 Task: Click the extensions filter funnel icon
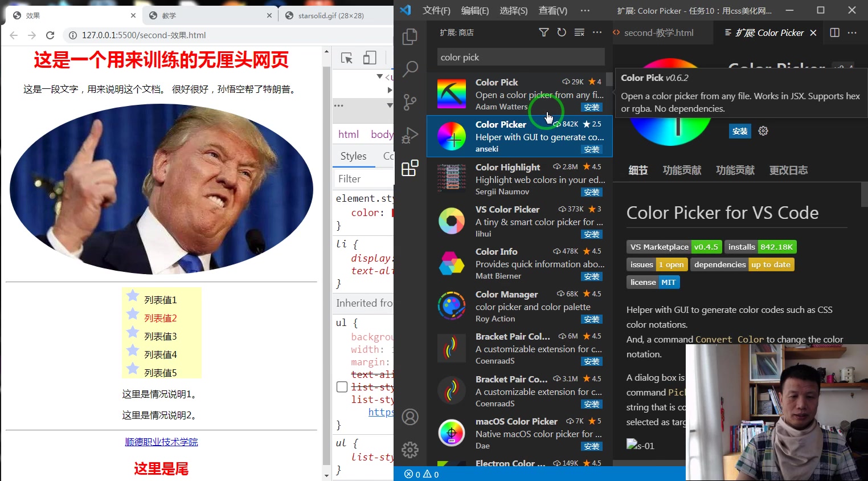click(x=544, y=32)
